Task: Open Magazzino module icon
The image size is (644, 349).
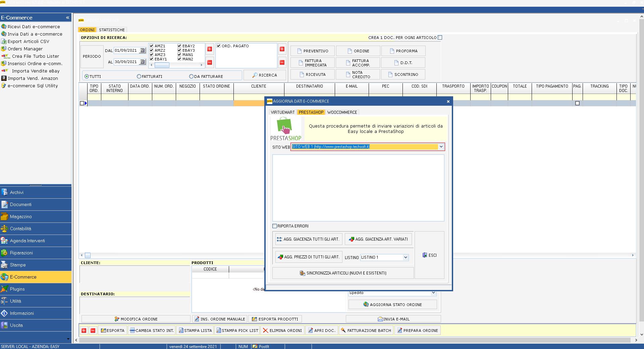Action: pyautogui.click(x=4, y=216)
